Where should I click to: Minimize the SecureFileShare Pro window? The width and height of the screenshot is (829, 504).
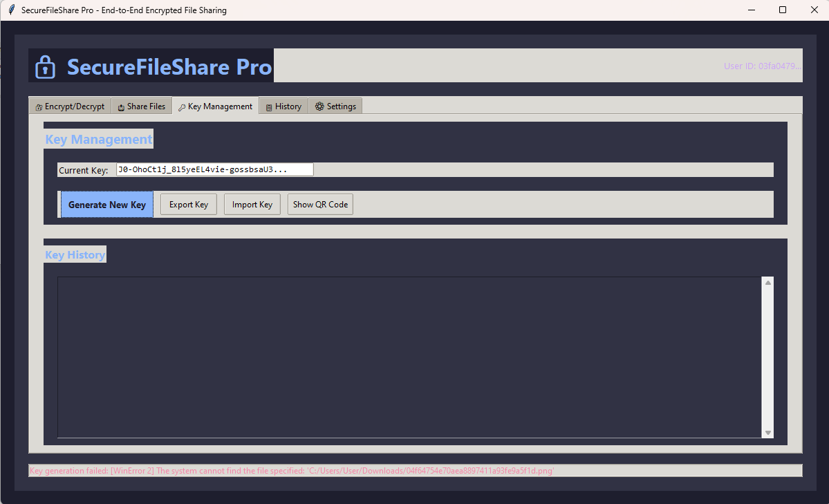point(751,10)
